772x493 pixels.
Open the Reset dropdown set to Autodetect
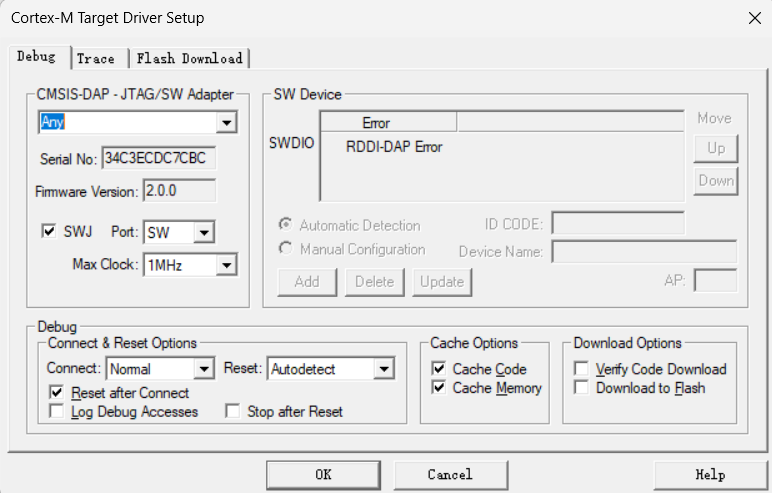point(384,368)
